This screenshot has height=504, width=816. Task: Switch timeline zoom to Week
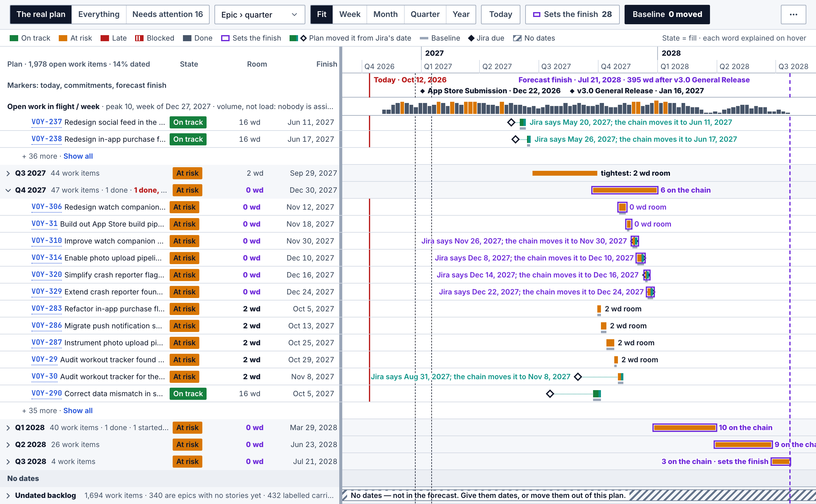point(350,14)
